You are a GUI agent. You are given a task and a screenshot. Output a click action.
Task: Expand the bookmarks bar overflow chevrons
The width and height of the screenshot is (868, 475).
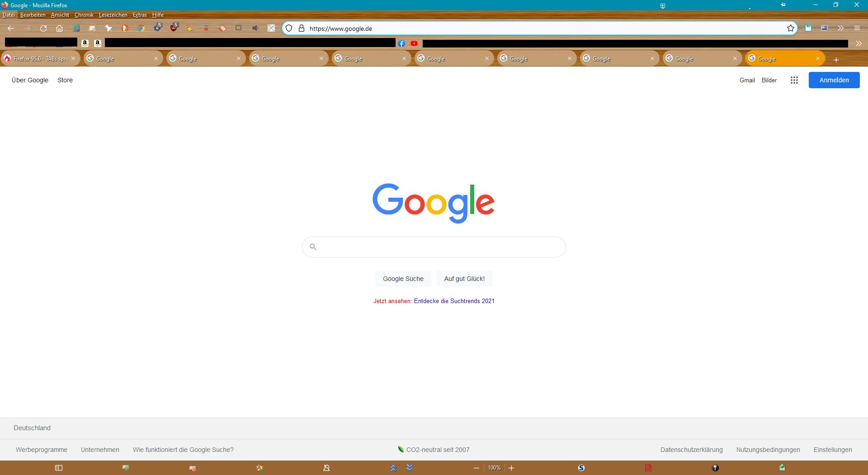(859, 43)
